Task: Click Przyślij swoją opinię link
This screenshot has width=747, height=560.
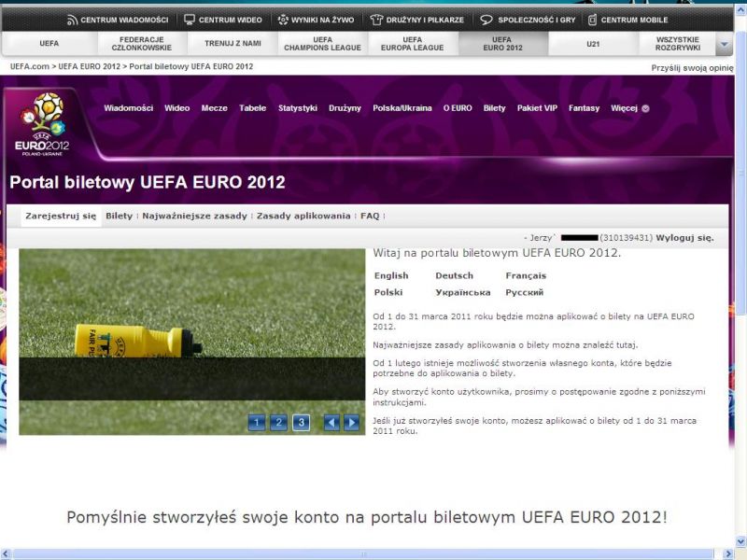Action: (x=692, y=68)
